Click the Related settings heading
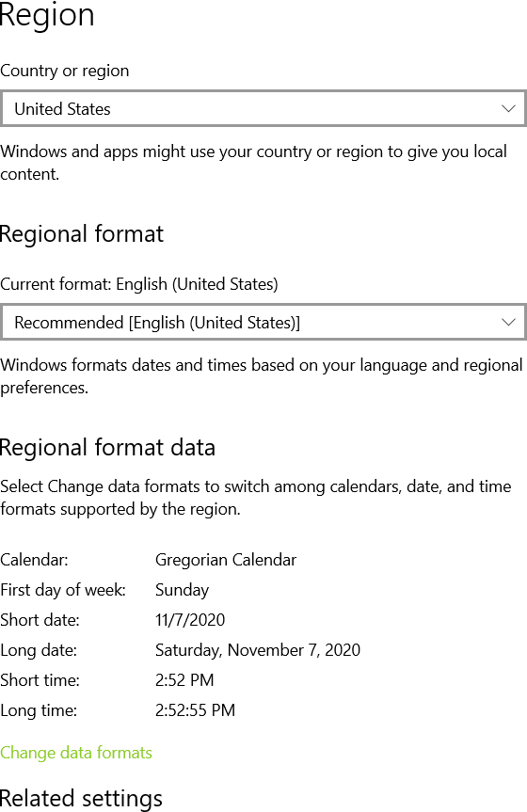This screenshot has height=812, width=527. (x=81, y=798)
